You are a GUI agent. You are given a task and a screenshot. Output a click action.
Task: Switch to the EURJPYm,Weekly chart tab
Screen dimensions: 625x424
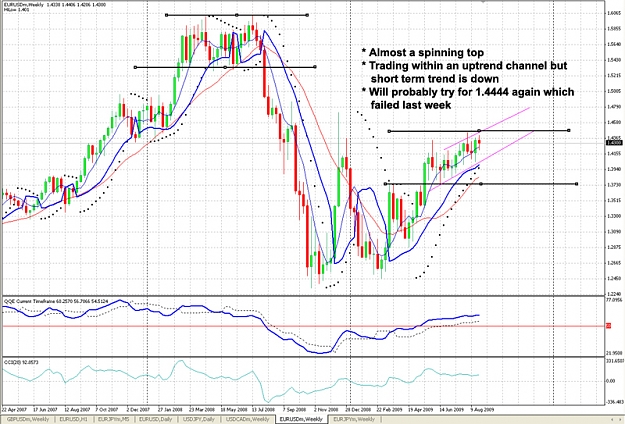354,420
